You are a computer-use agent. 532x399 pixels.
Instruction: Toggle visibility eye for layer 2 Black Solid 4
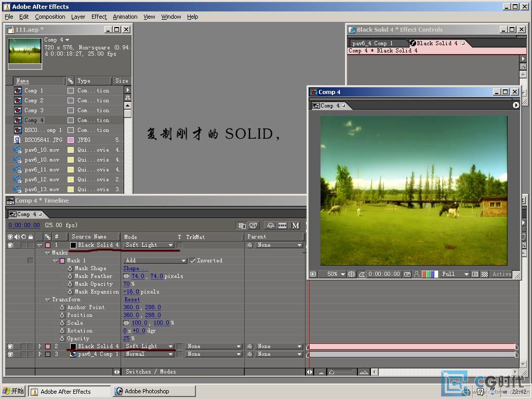[10, 347]
